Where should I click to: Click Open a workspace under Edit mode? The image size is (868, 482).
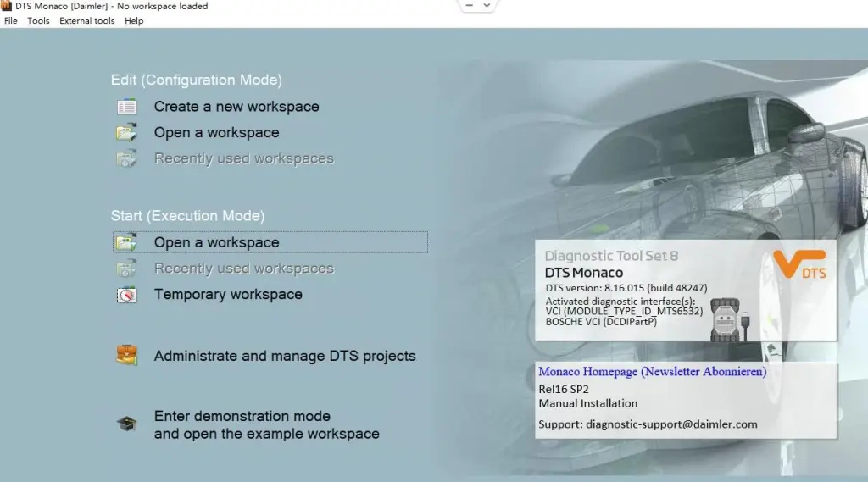pyautogui.click(x=216, y=133)
